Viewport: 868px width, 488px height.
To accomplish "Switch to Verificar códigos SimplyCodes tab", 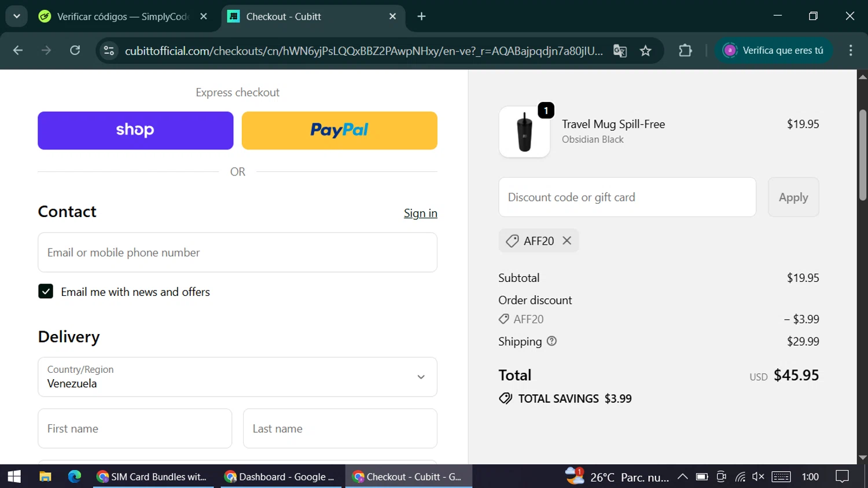I will pyautogui.click(x=122, y=16).
